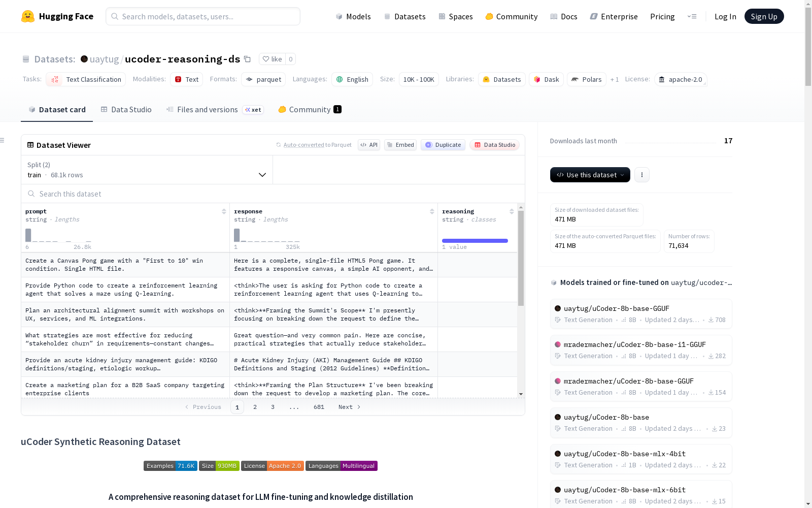812x508 pixels.
Task: Click the Hugging Face logo icon
Action: (28, 16)
